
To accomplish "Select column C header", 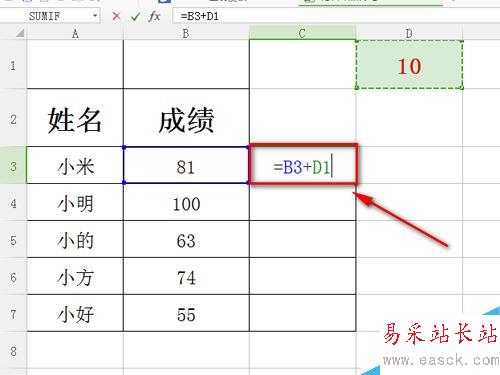I will [x=302, y=33].
